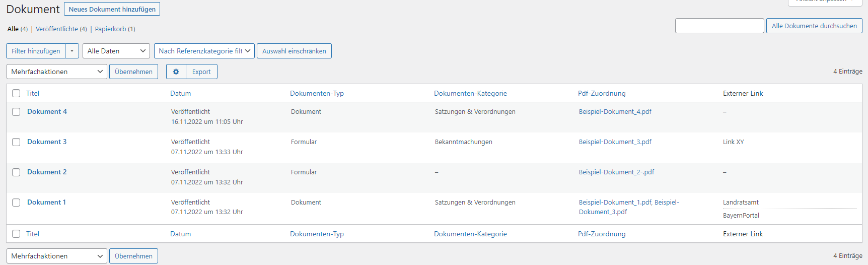Click the Export button
The image size is (868, 265).
point(201,72)
